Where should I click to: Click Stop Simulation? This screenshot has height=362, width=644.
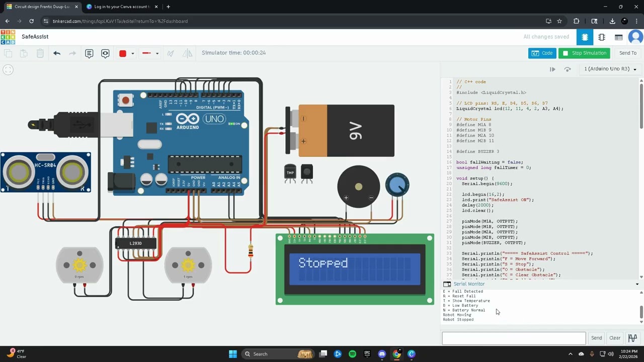(x=584, y=53)
